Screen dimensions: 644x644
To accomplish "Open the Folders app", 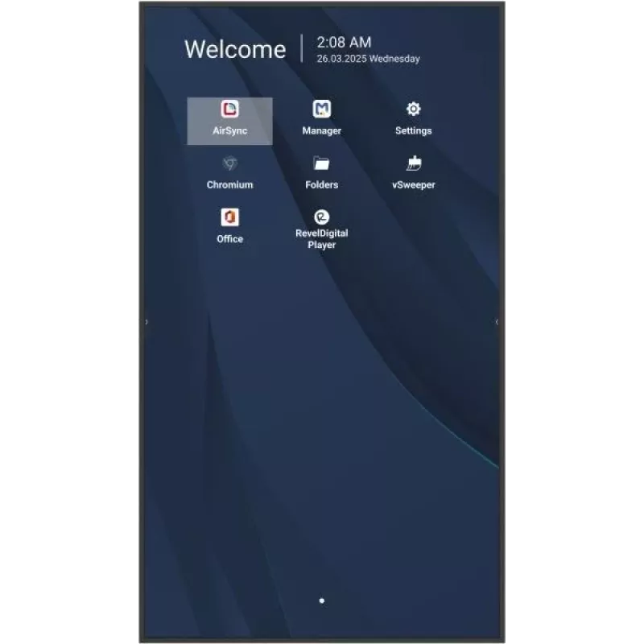I will 321,172.
